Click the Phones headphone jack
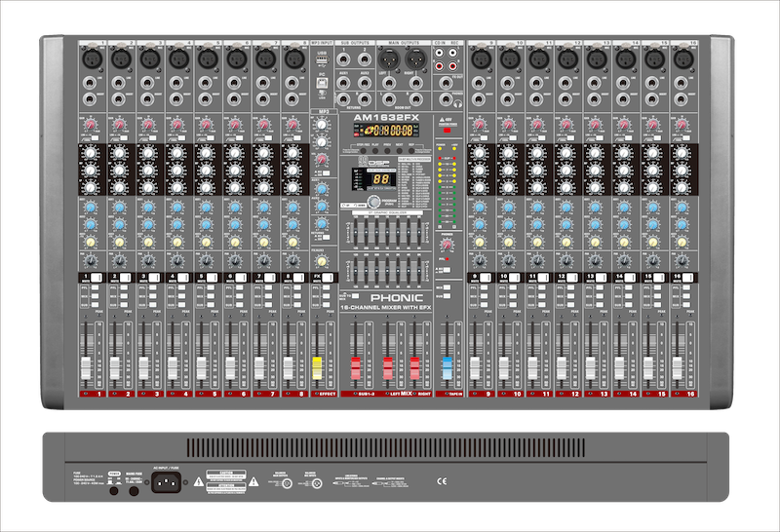This screenshot has width=780, height=532. tap(446, 99)
